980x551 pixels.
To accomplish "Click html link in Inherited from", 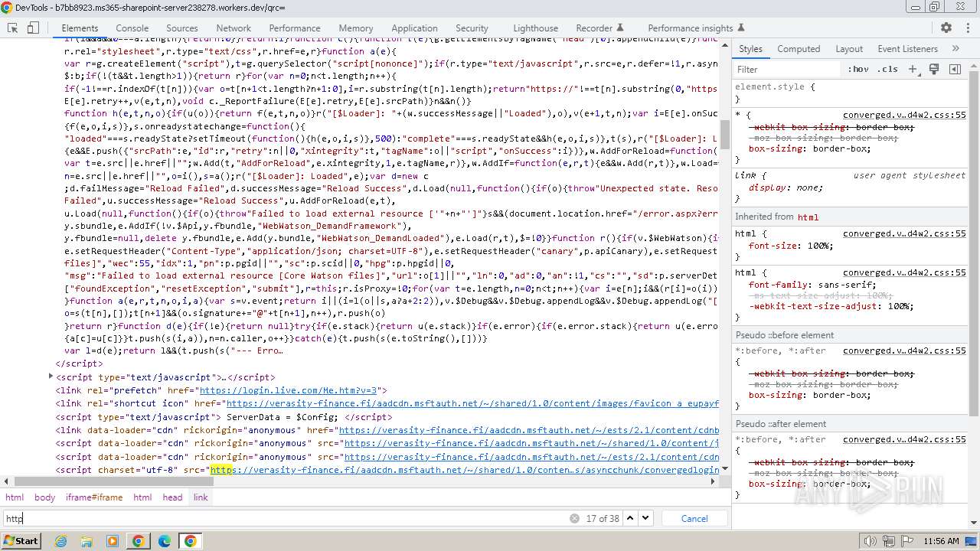I will (x=808, y=217).
